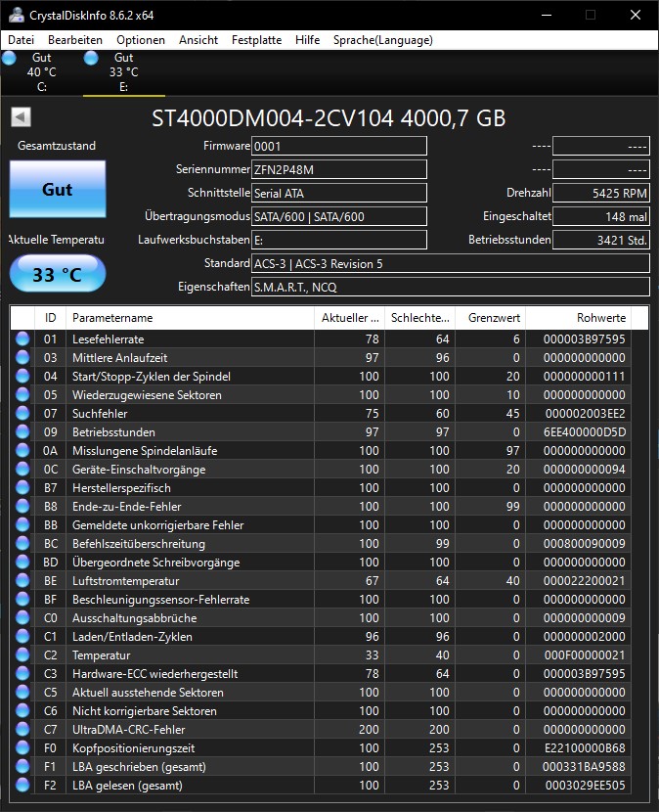This screenshot has height=812, width=659.
Task: Click status orb for Befehlszeitüberschreitung row
Action: click(22, 543)
